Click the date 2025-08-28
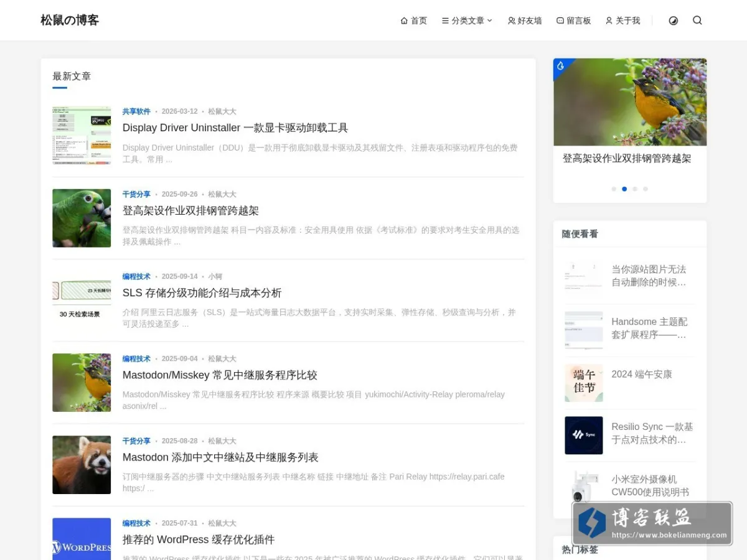Image resolution: width=747 pixels, height=560 pixels. 179,441
